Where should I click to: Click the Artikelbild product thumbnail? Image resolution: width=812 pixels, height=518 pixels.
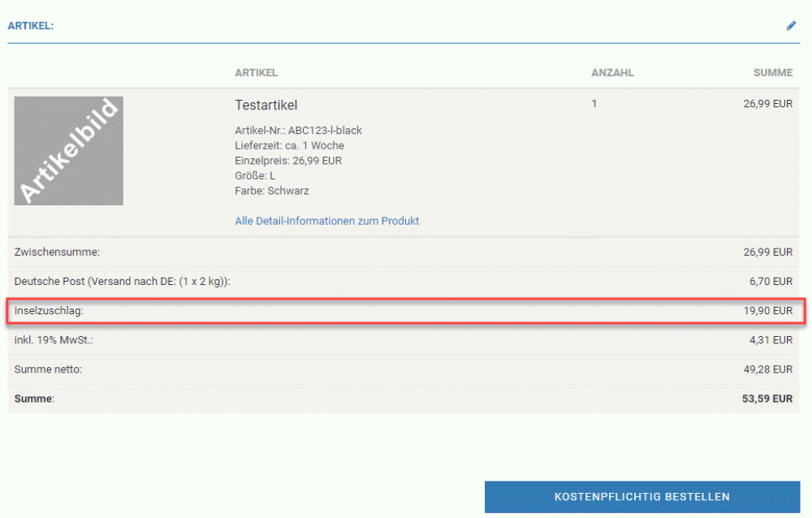69,151
